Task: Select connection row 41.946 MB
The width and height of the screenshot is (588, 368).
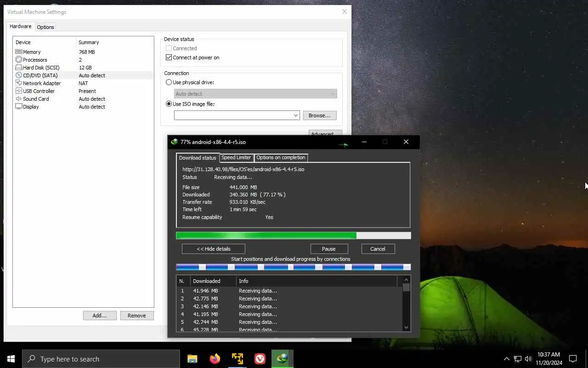Action: pos(289,291)
